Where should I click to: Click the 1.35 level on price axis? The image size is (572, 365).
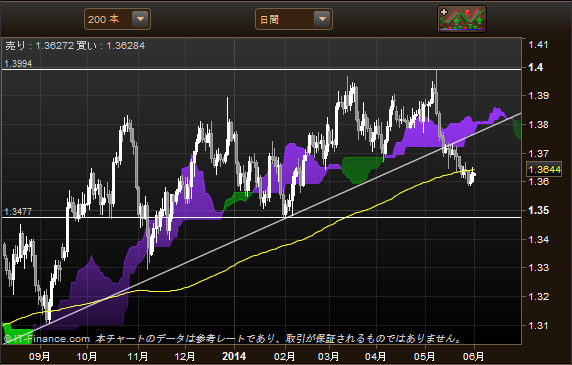pyautogui.click(x=538, y=210)
